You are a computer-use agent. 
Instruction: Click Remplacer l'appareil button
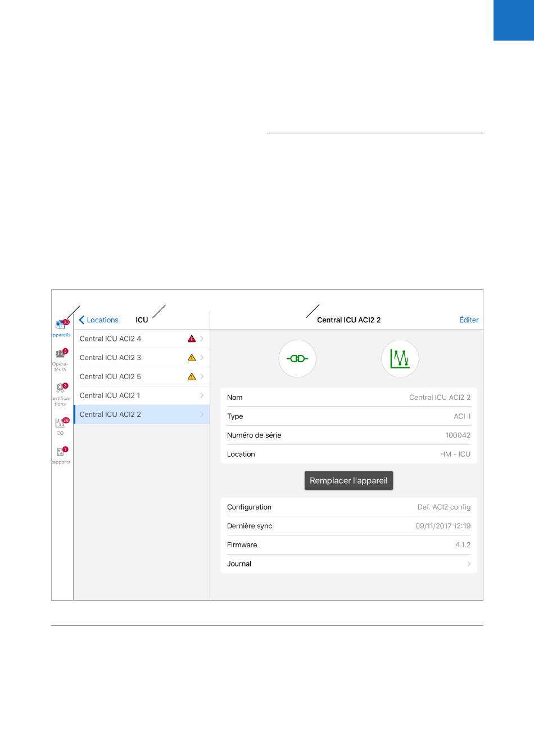click(349, 480)
